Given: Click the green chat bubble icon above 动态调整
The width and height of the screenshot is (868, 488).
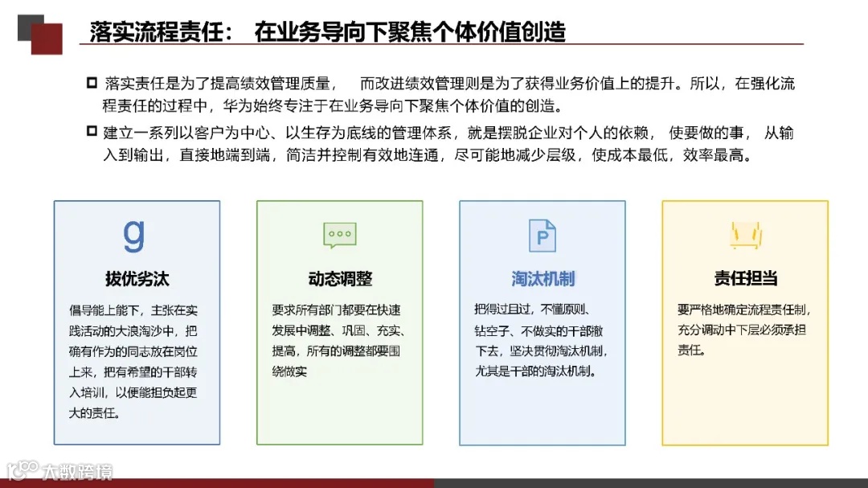Looking at the screenshot, I should 338,235.
